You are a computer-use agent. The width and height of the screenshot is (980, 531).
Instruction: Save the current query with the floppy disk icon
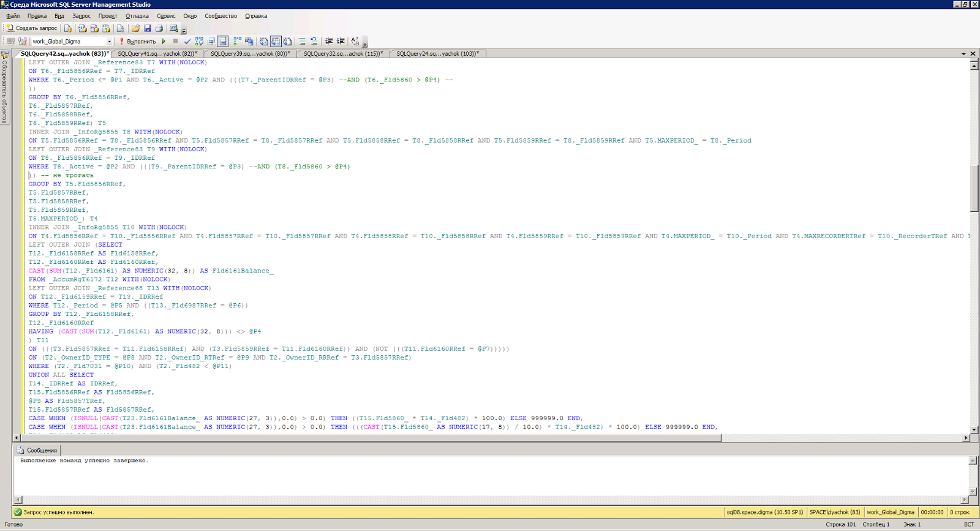pyautogui.click(x=148, y=28)
